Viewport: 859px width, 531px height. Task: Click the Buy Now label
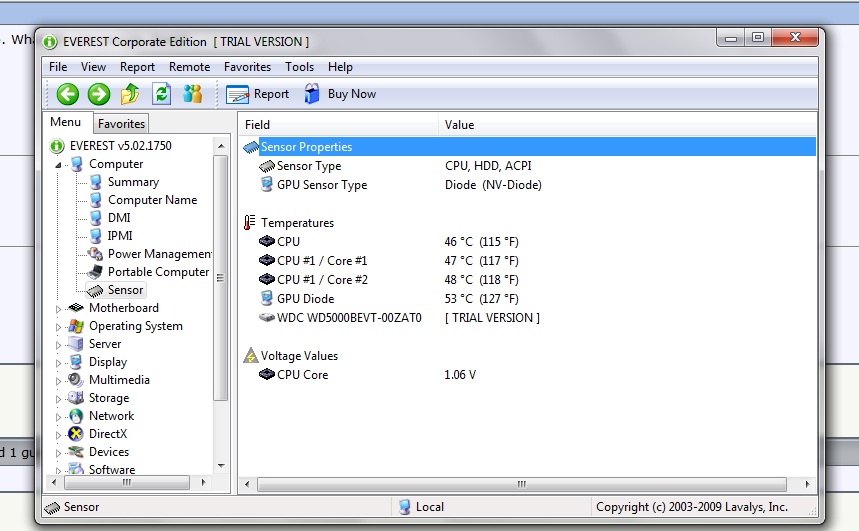(x=352, y=94)
